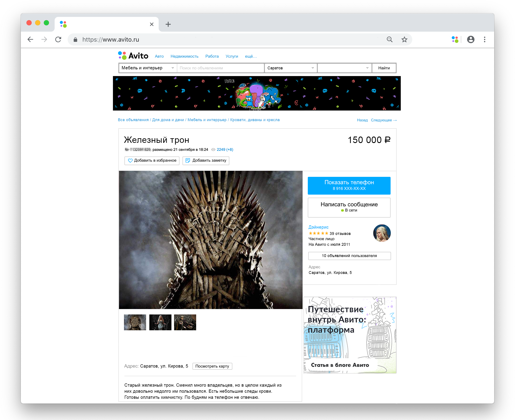This screenshot has height=420, width=515.
Task: Click the Поиск по объявлениям search field
Action: (220, 68)
